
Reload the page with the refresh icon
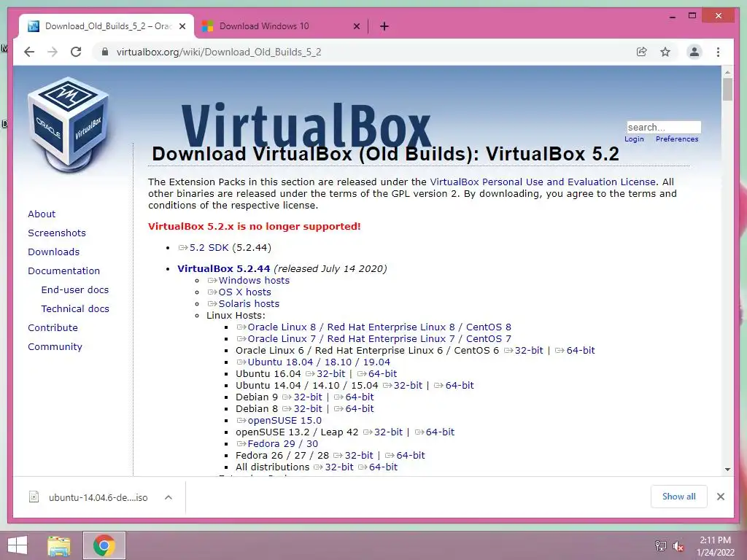click(x=76, y=52)
